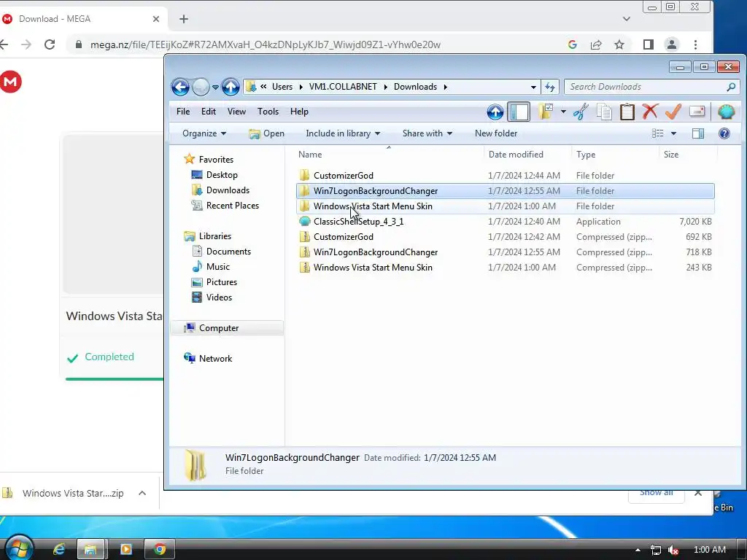Image resolution: width=747 pixels, height=560 pixels.
Task: Click the Open command button
Action: pos(267,133)
